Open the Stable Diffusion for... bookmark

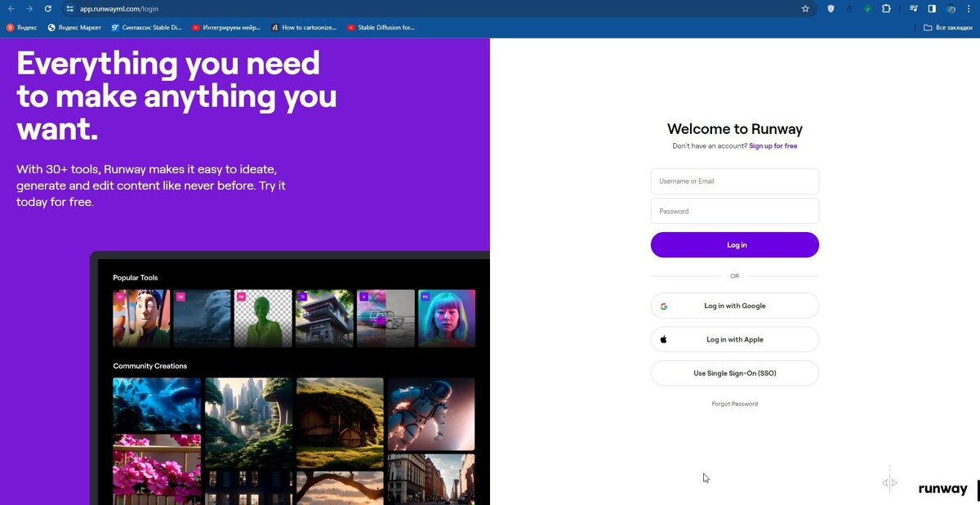click(x=381, y=27)
